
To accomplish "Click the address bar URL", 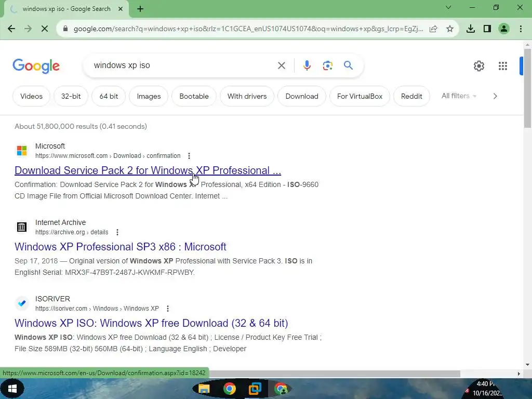I will tap(248, 29).
